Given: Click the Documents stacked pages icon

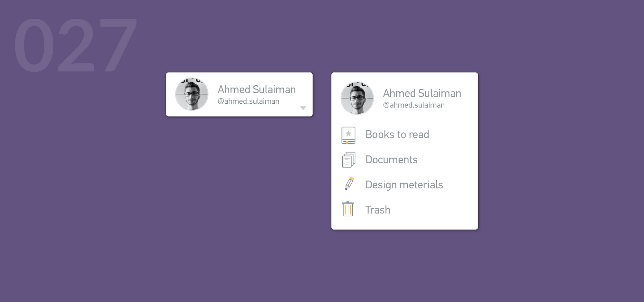Looking at the screenshot, I should coord(349,160).
